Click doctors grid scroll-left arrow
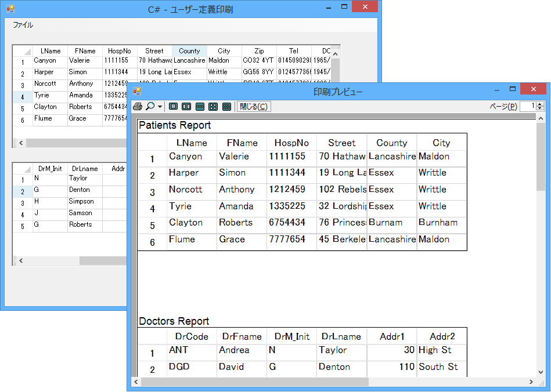Image resolution: width=551 pixels, height=392 pixels. tap(21, 261)
